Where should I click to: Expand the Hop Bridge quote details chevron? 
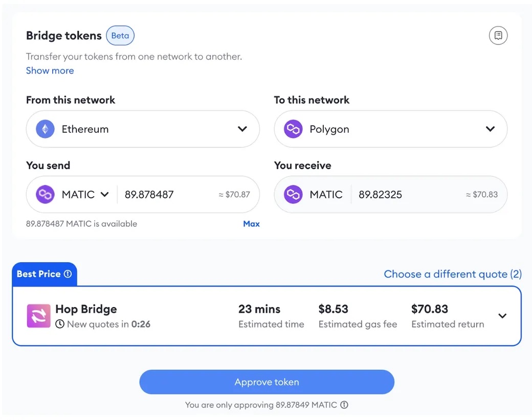click(x=502, y=316)
